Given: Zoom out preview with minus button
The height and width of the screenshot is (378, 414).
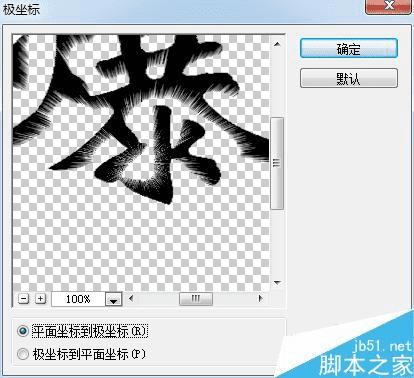Looking at the screenshot, I should click(x=23, y=298).
